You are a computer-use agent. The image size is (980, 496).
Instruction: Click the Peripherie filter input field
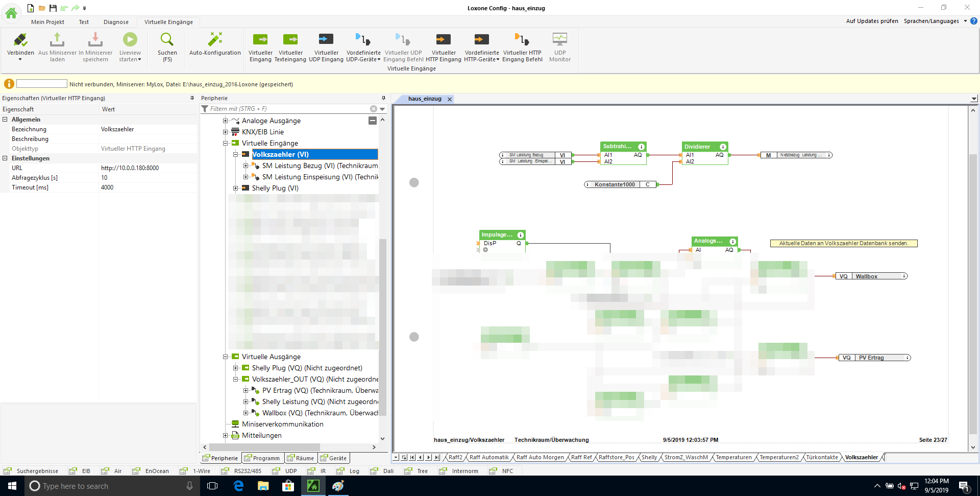click(x=288, y=109)
